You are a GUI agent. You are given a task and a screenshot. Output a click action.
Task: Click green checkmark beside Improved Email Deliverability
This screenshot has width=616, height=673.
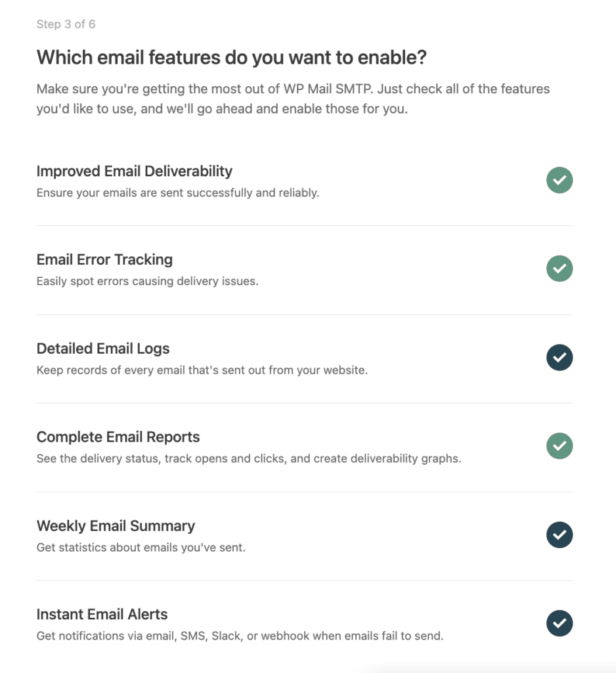[x=560, y=180]
